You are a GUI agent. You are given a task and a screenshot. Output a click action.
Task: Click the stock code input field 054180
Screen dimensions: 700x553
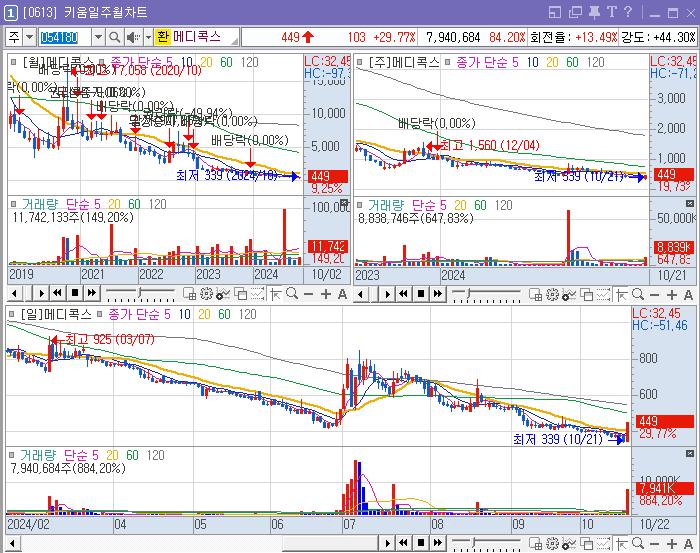click(65, 37)
